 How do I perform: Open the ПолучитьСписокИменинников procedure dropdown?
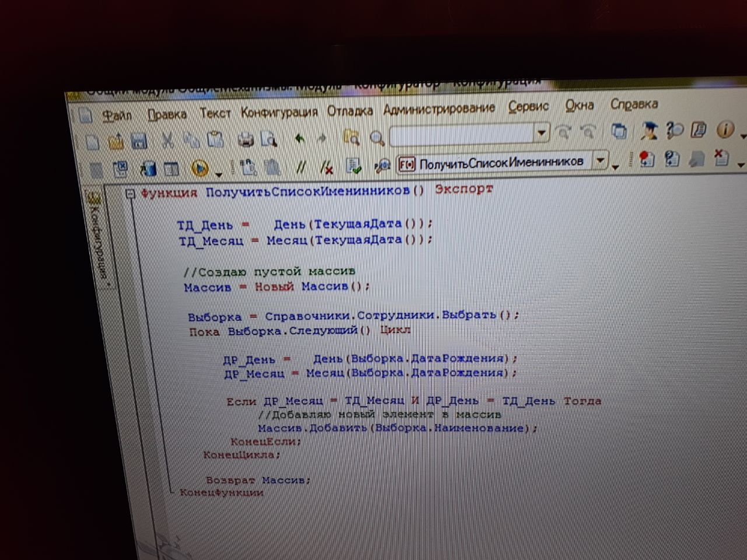pos(600,160)
